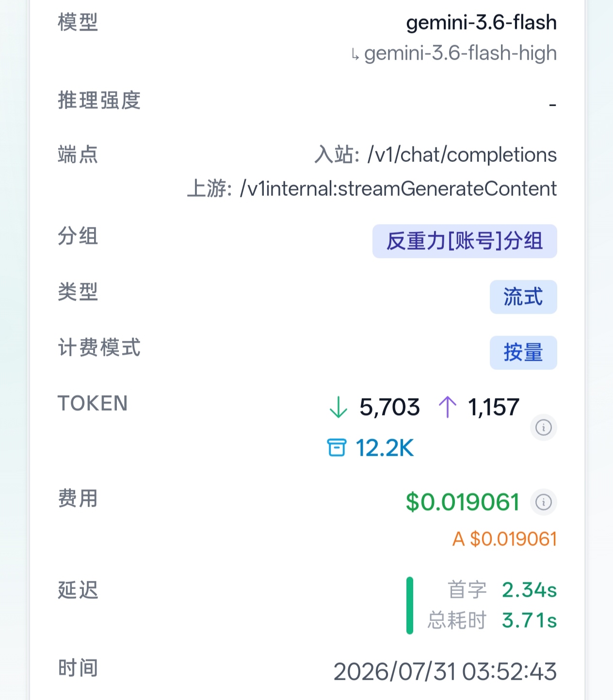Click the upstream endpoint /v1internal:streamGenerateContent

398,189
